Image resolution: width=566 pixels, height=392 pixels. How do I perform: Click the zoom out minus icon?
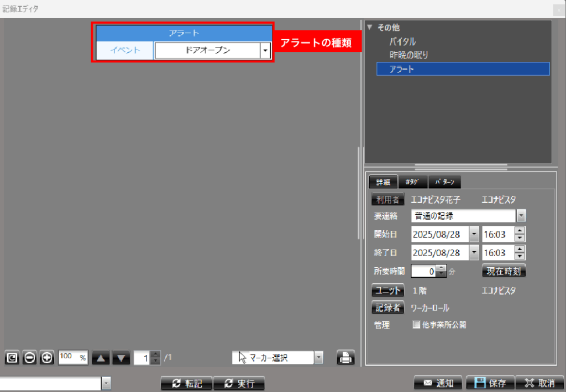tap(30, 358)
